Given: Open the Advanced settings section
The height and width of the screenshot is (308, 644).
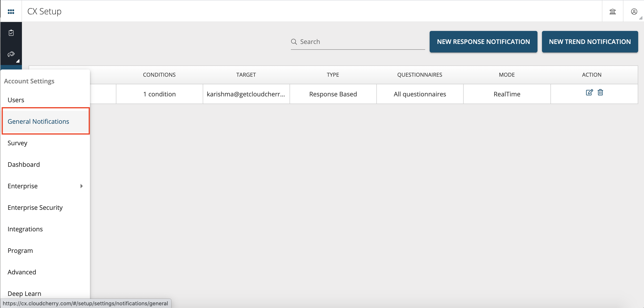Looking at the screenshot, I should click(x=22, y=272).
